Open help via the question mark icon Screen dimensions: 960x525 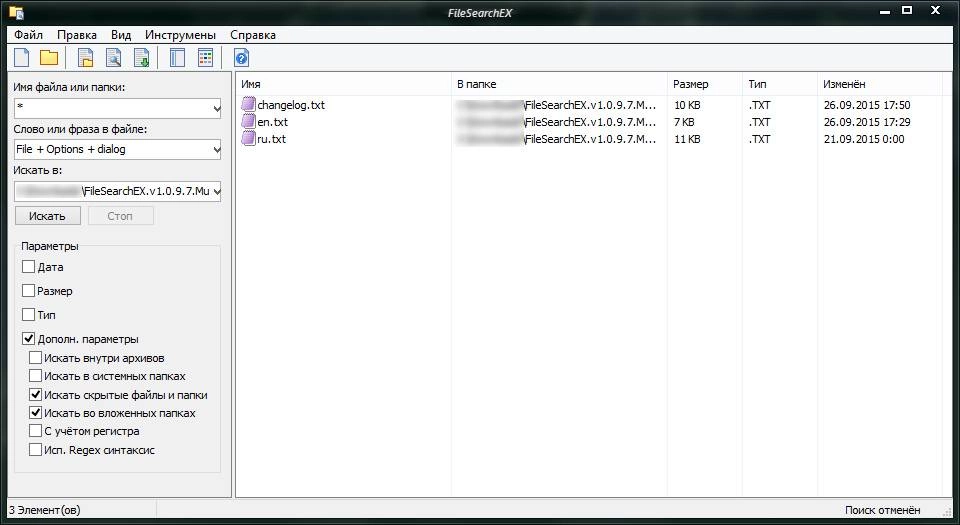coord(241,58)
